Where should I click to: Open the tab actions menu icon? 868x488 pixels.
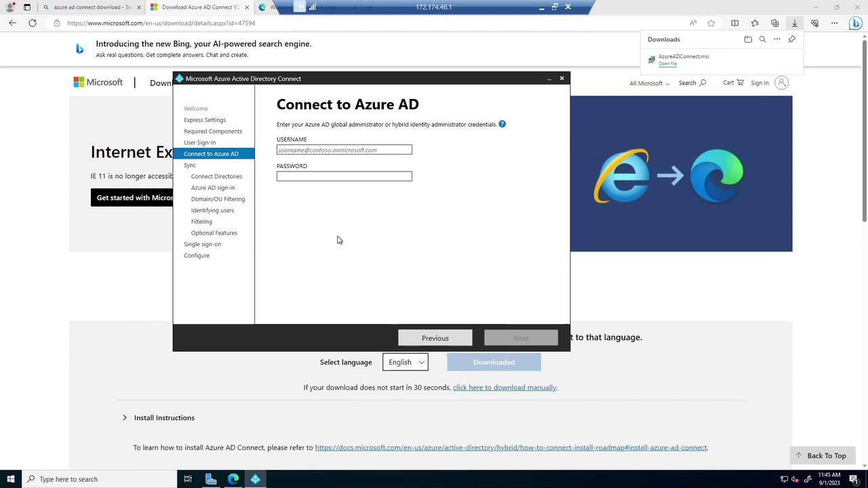pyautogui.click(x=27, y=7)
